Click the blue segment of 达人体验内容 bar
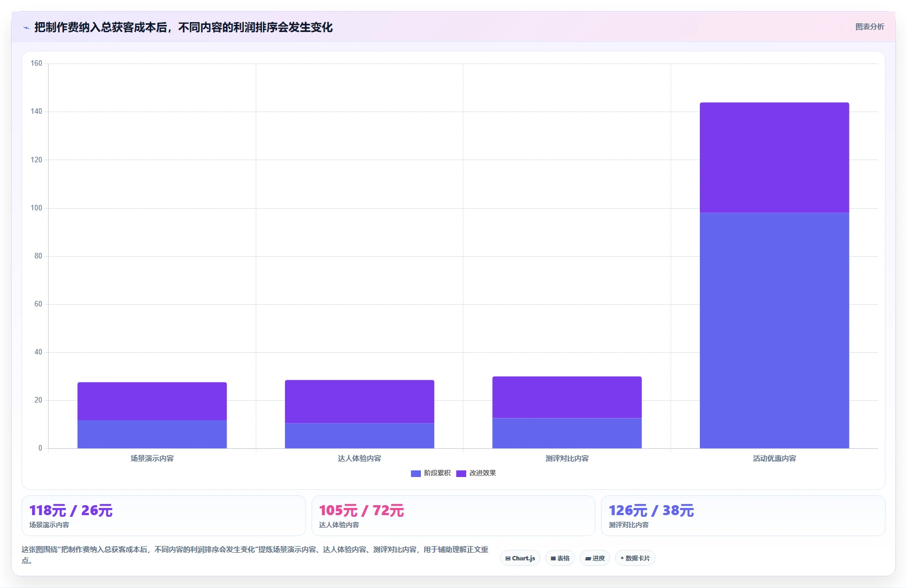 pos(360,436)
